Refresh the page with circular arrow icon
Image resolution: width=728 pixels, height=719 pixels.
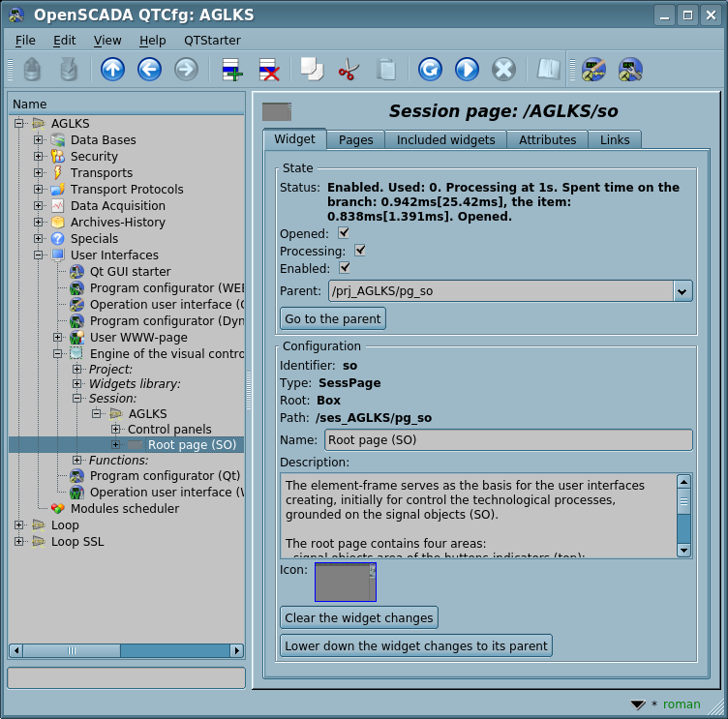[430, 70]
